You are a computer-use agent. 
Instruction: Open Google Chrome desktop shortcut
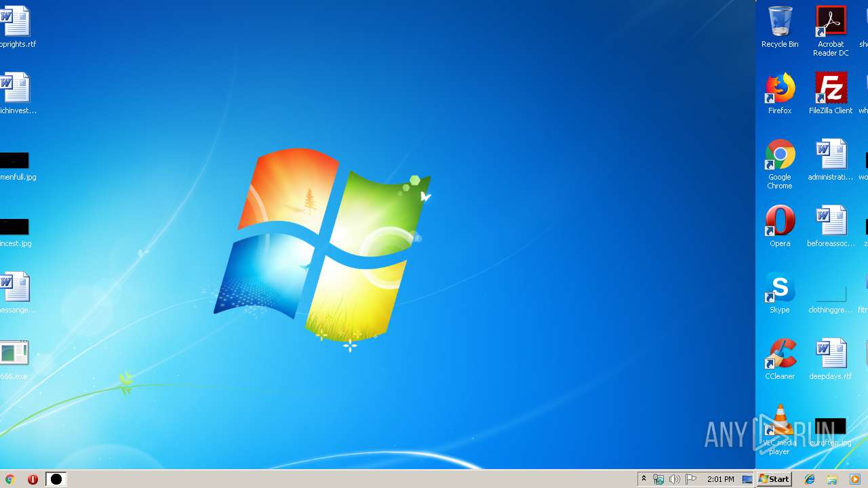tap(780, 164)
